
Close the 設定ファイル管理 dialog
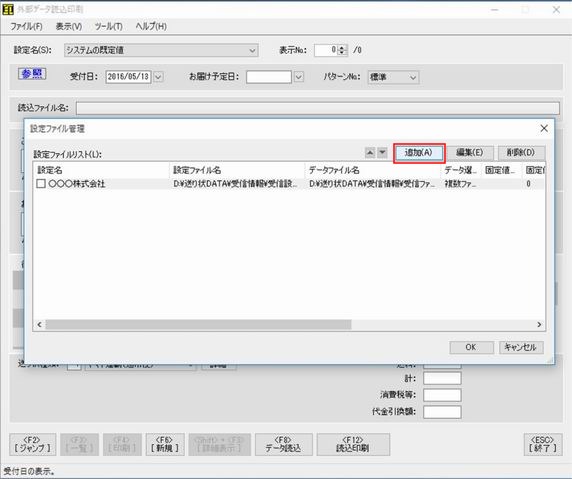click(x=544, y=128)
